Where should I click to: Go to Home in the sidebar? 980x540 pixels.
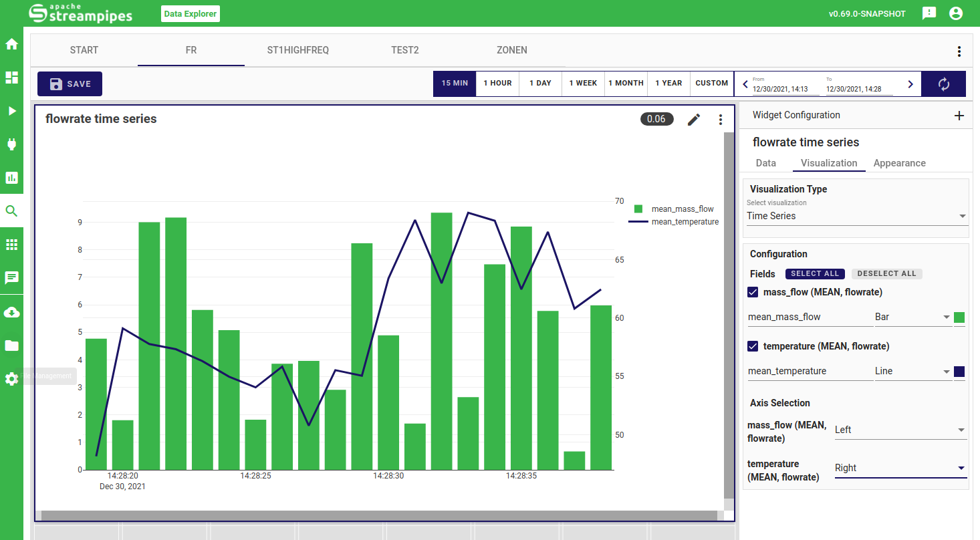click(11, 45)
